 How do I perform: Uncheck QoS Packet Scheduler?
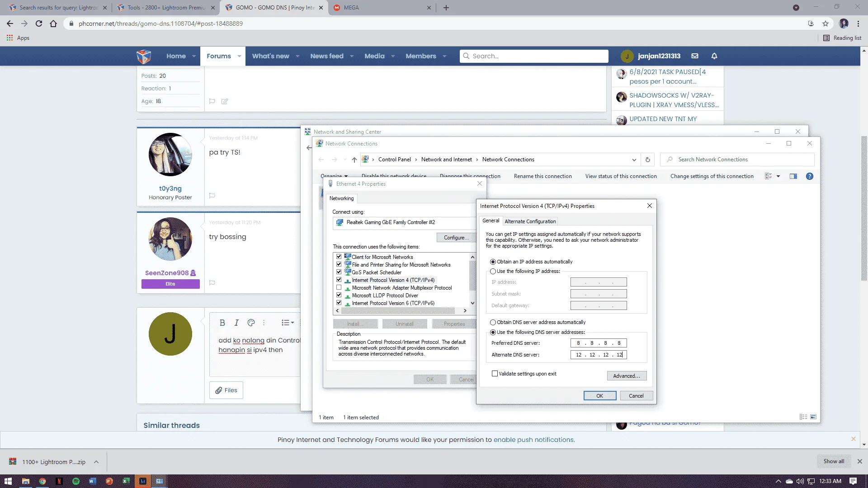[339, 272]
